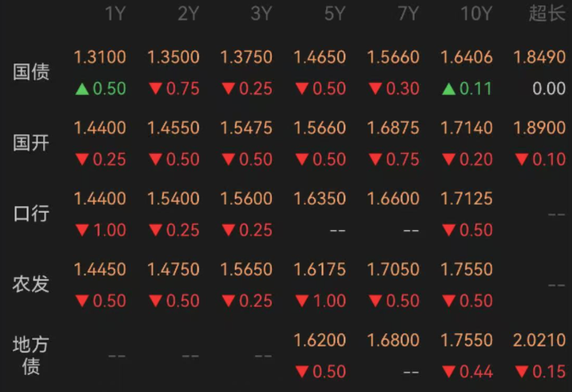572x392 pixels.
Task: Open the 国债 row label
Action: click(31, 72)
